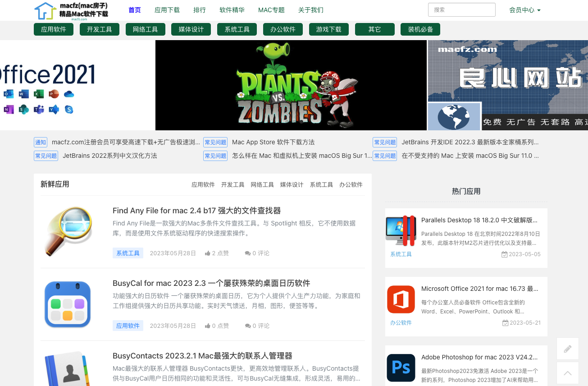Select 媒体设计 tab in 新鲜应用 header
Image resolution: width=588 pixels, height=386 pixels.
click(x=292, y=185)
